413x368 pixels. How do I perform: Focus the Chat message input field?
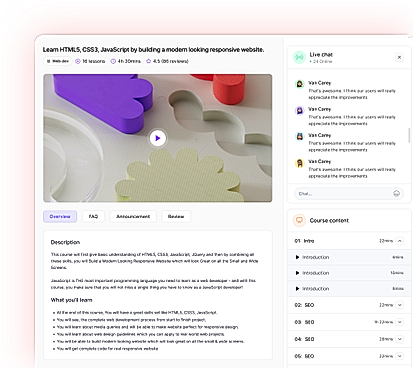tap(349, 193)
